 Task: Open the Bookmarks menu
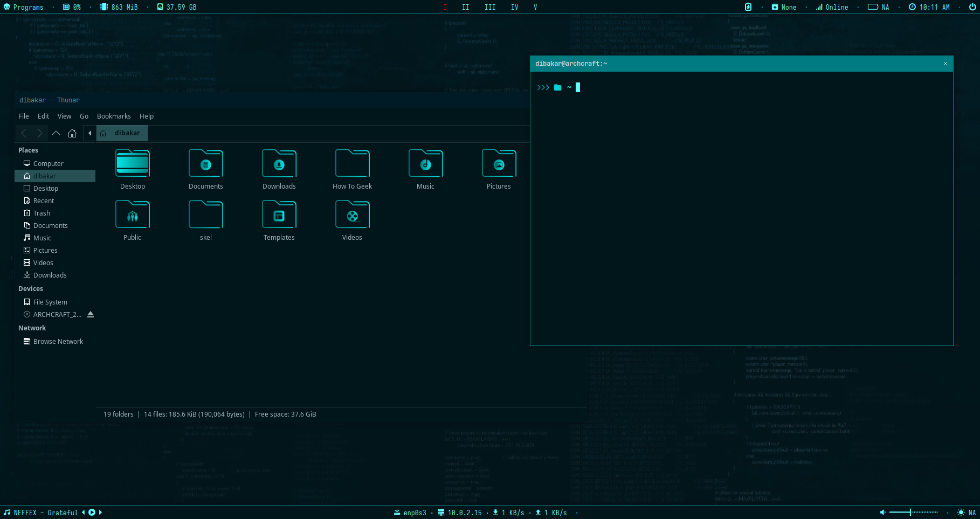(114, 116)
